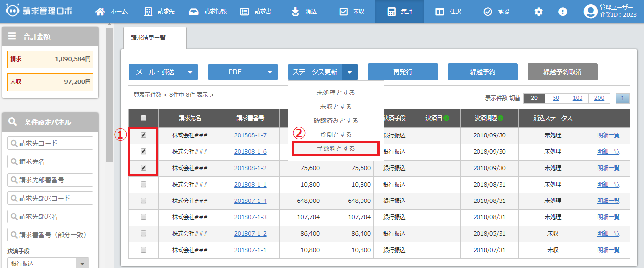
Task: Open 消込 in the top navigation
Action: (304, 12)
